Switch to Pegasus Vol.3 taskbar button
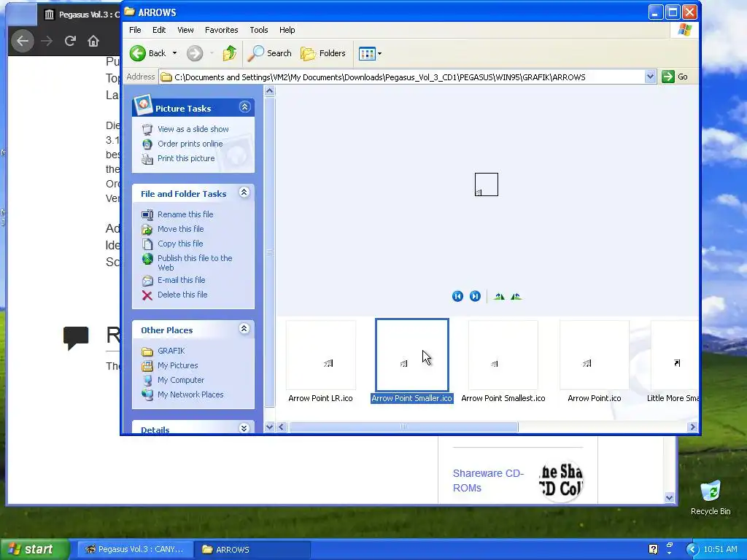The height and width of the screenshot is (560, 747). pos(134,549)
